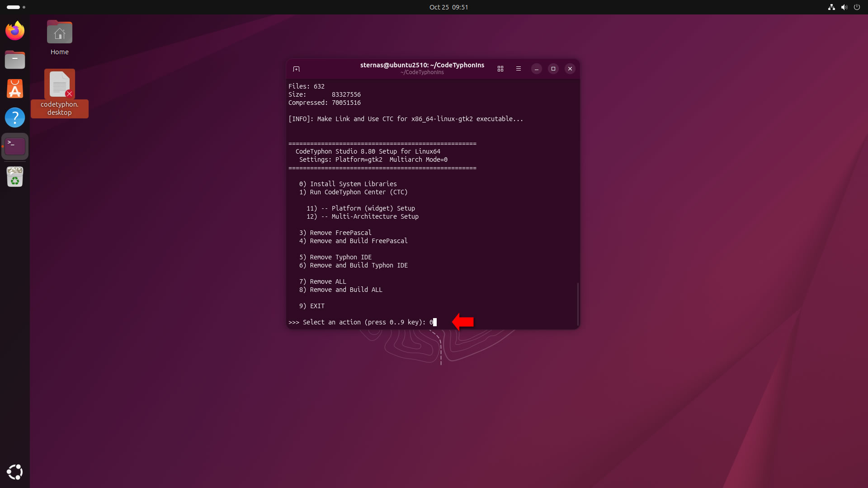Minimize the terminal window
Image resolution: width=868 pixels, height=488 pixels.
[x=537, y=69]
